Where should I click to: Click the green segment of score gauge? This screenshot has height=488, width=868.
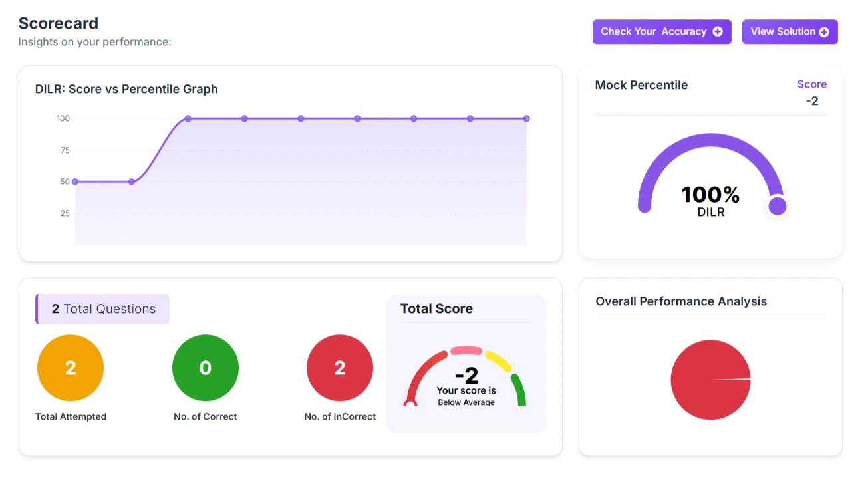tap(519, 390)
